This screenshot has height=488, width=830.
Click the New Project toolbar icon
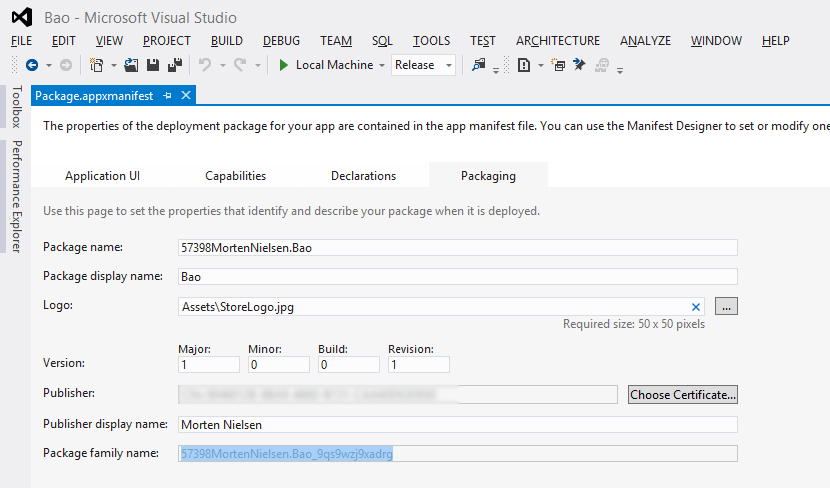pyautogui.click(x=96, y=65)
